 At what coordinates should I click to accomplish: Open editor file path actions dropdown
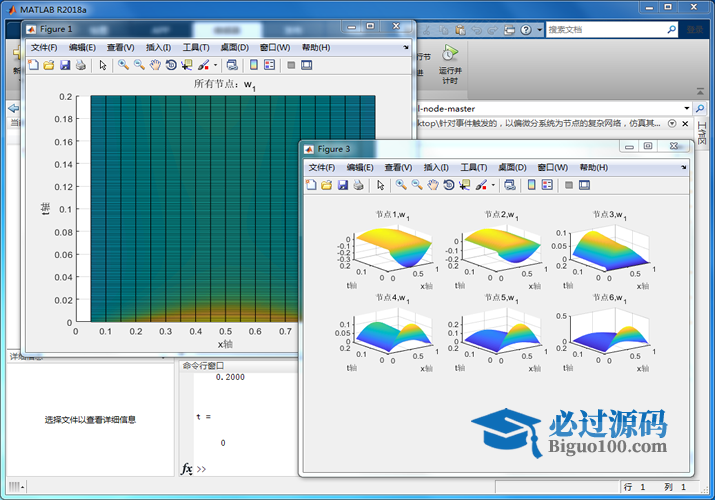coord(672,123)
